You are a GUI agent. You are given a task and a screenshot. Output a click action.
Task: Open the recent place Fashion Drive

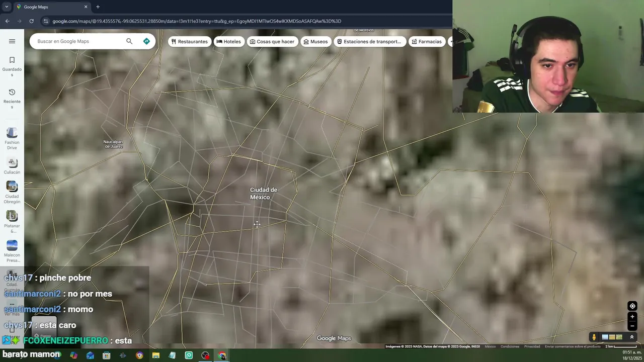coord(12,139)
